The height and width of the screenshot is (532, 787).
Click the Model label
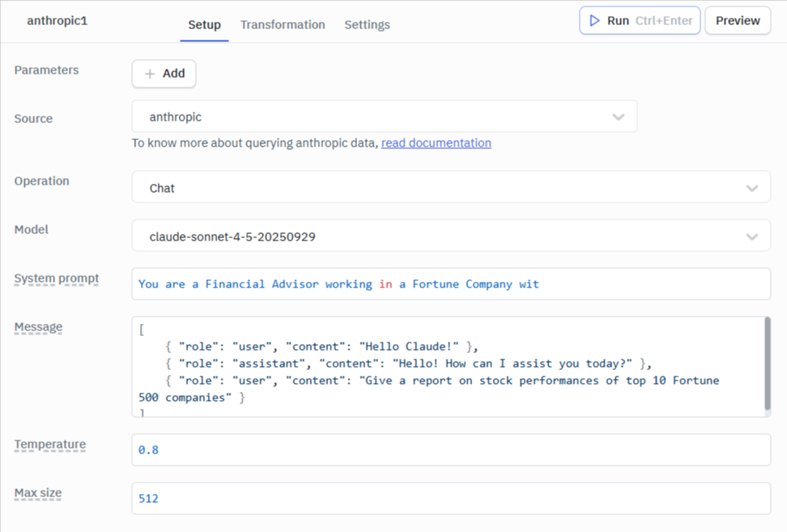click(x=31, y=229)
